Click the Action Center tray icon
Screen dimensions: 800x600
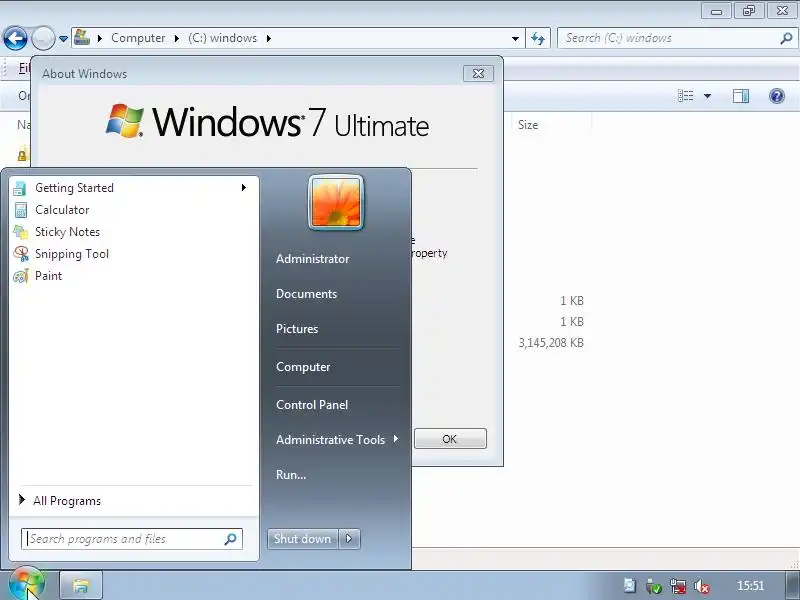pyautogui.click(x=629, y=586)
